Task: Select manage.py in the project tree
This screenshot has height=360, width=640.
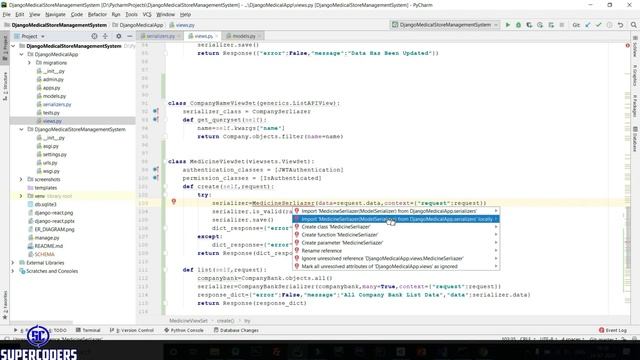Action: click(44, 238)
